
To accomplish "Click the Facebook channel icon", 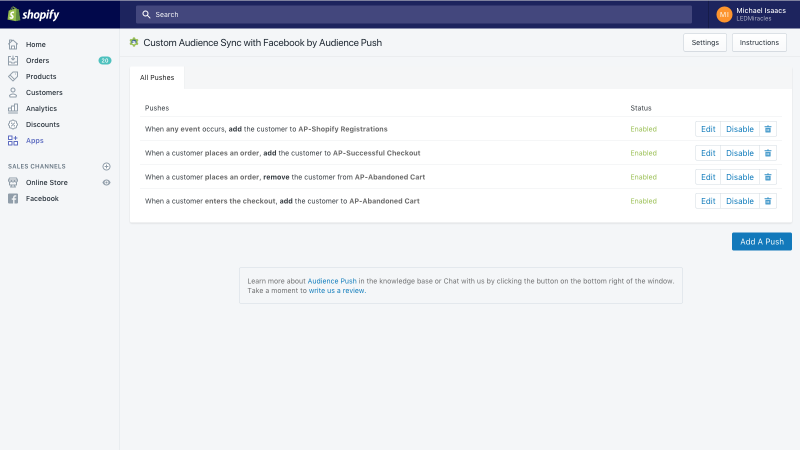I will pyautogui.click(x=13, y=198).
